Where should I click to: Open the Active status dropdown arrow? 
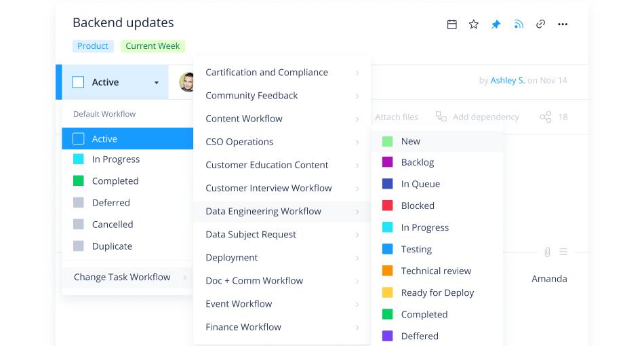coord(157,83)
